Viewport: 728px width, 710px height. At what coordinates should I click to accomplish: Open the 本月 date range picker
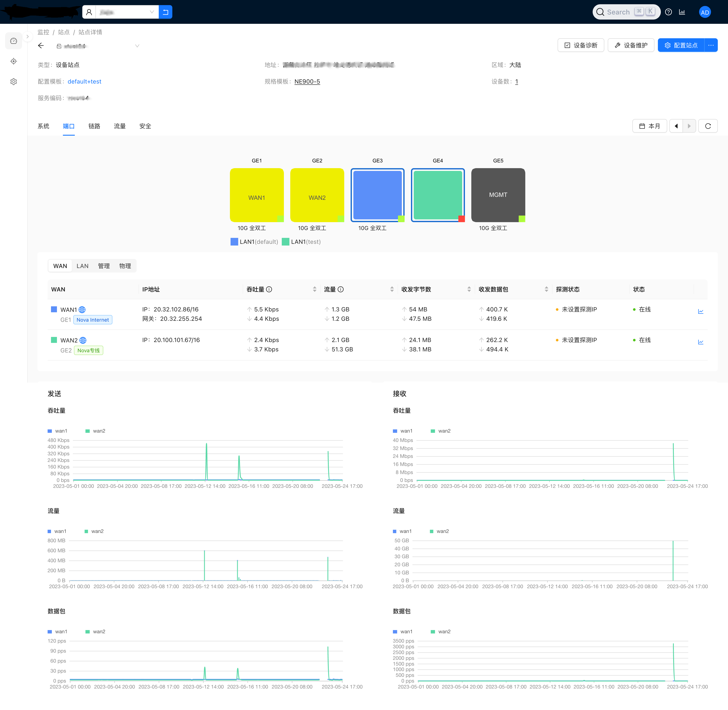[x=649, y=126]
